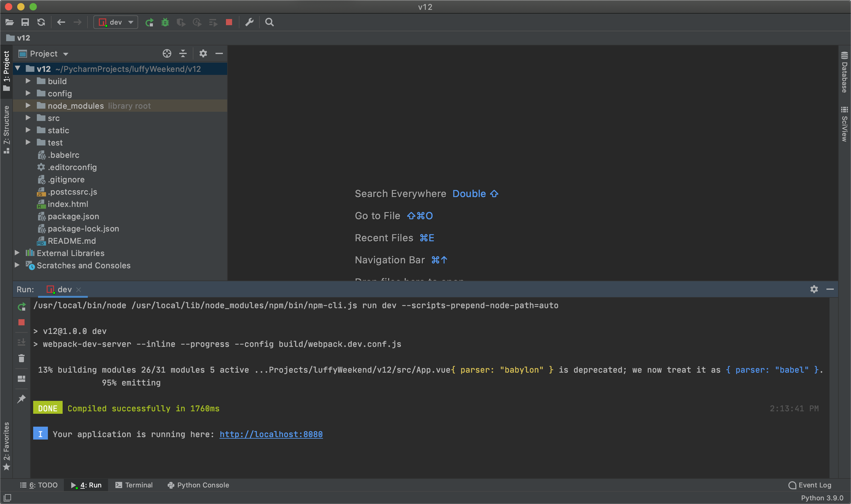
Task: Toggle tool window bars button in status bar corner
Action: pos(7,498)
